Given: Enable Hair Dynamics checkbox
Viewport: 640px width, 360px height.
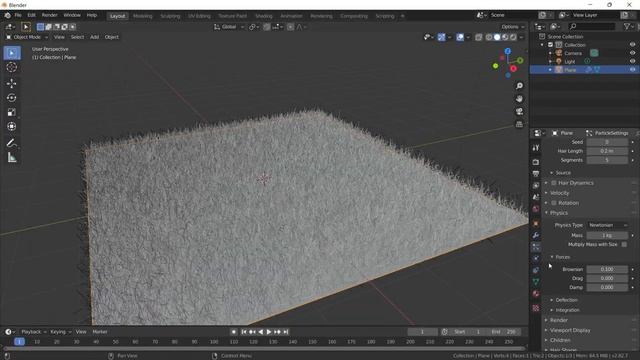Looking at the screenshot, I should [x=554, y=183].
